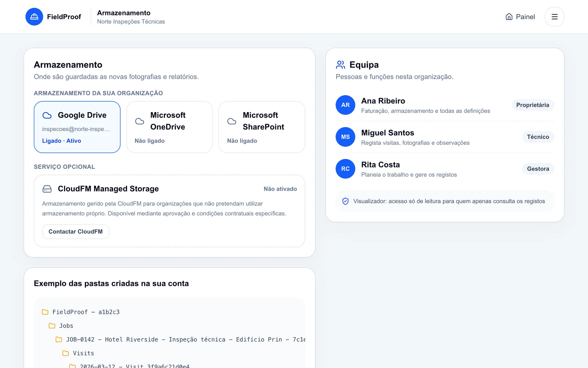Click the folder icon next to Jobs
Screen dimensions: 588x368
point(52,326)
